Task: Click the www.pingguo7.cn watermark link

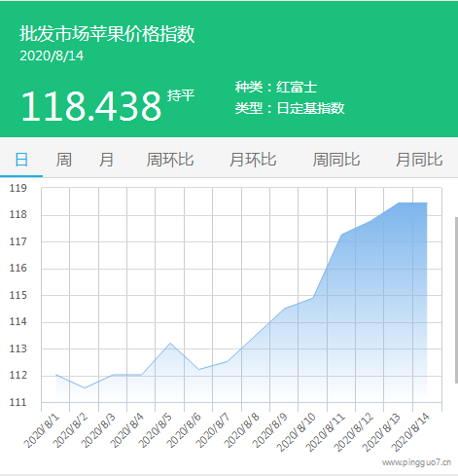Action: pos(416,462)
